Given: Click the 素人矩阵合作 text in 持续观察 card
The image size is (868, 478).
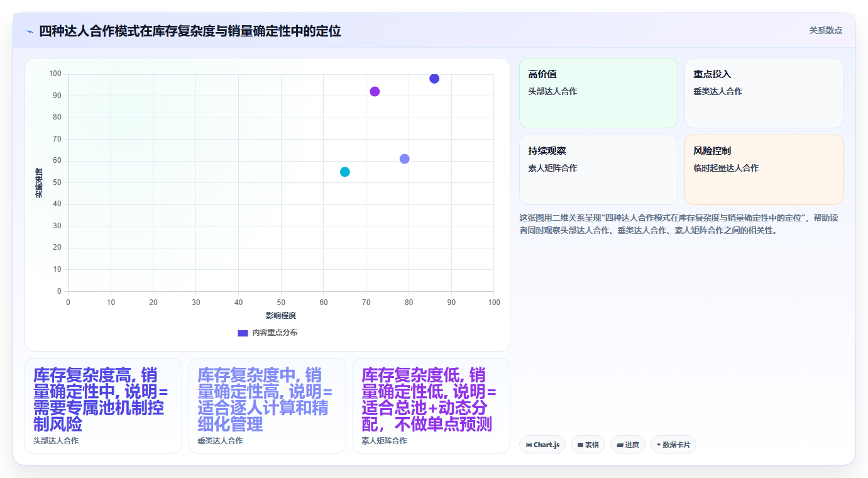Looking at the screenshot, I should point(552,168).
